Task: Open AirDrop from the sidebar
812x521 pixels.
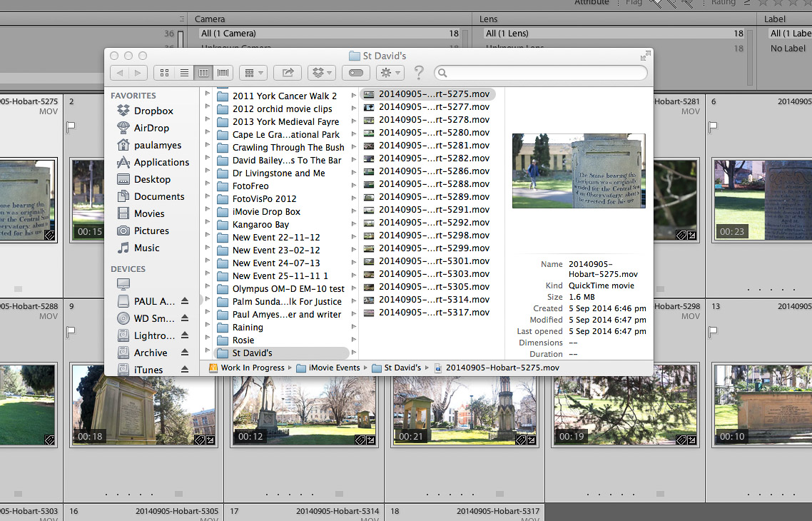Action: 151,128
